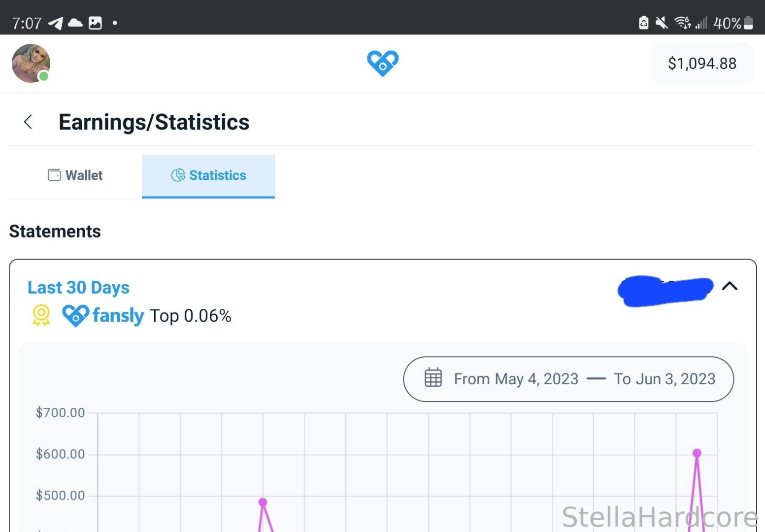Click the calendar icon in date range
Image resolution: width=765 pixels, height=532 pixels.
[433, 378]
